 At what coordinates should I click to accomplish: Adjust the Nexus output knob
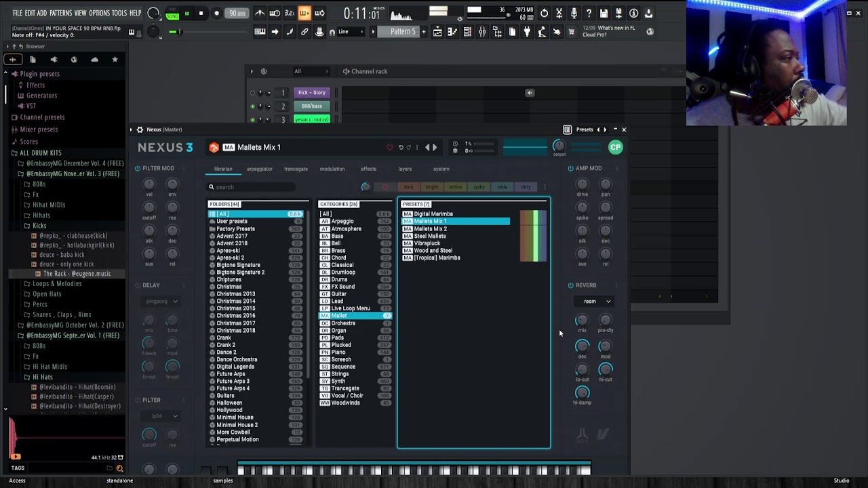[559, 146]
